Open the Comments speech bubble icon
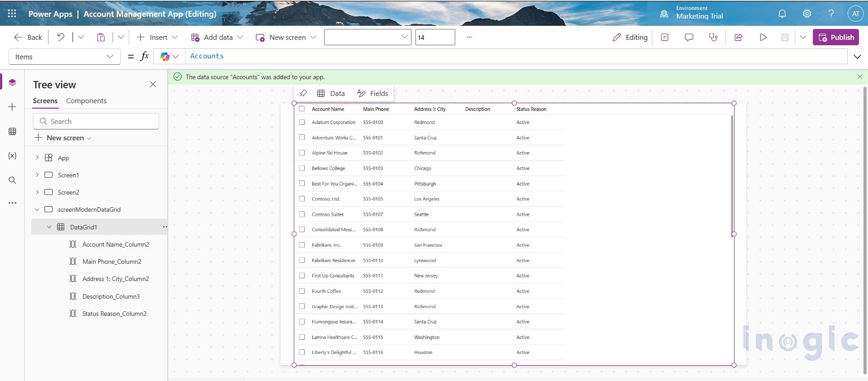Screen dimensions: 868x381 coord(689,38)
